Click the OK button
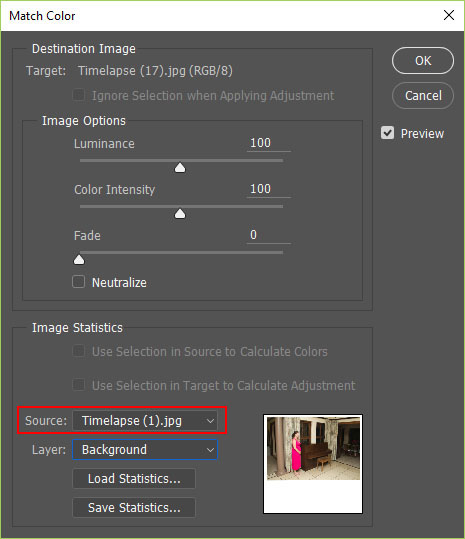Screen dimensions: 465x539 (423, 60)
